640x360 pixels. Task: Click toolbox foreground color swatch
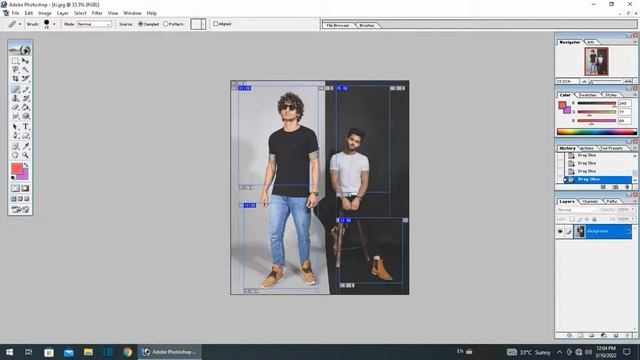click(x=17, y=169)
